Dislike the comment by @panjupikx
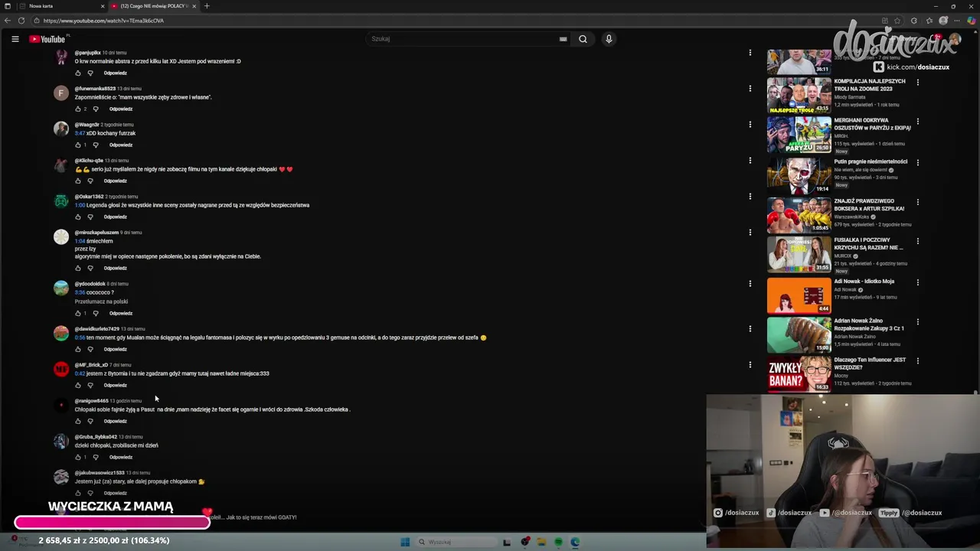The image size is (980, 551). click(90, 73)
